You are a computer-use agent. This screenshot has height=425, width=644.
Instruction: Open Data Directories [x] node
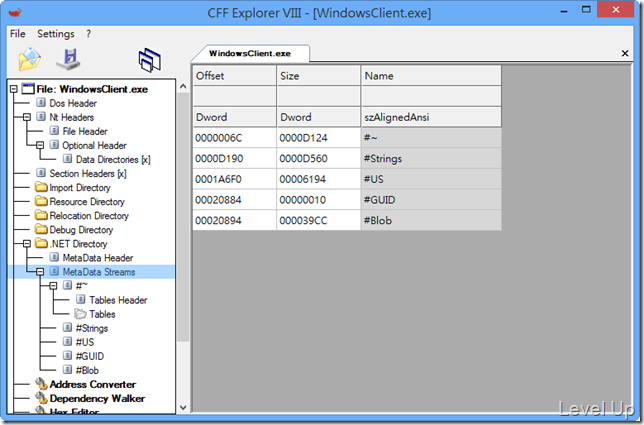click(113, 159)
